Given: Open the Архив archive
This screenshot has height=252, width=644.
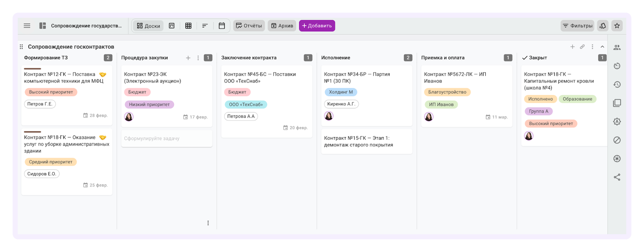Looking at the screenshot, I should 282,26.
